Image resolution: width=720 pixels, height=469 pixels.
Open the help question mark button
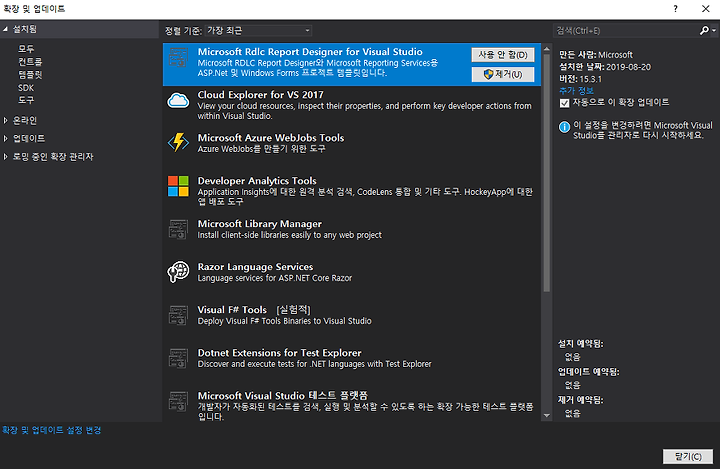click(x=675, y=9)
